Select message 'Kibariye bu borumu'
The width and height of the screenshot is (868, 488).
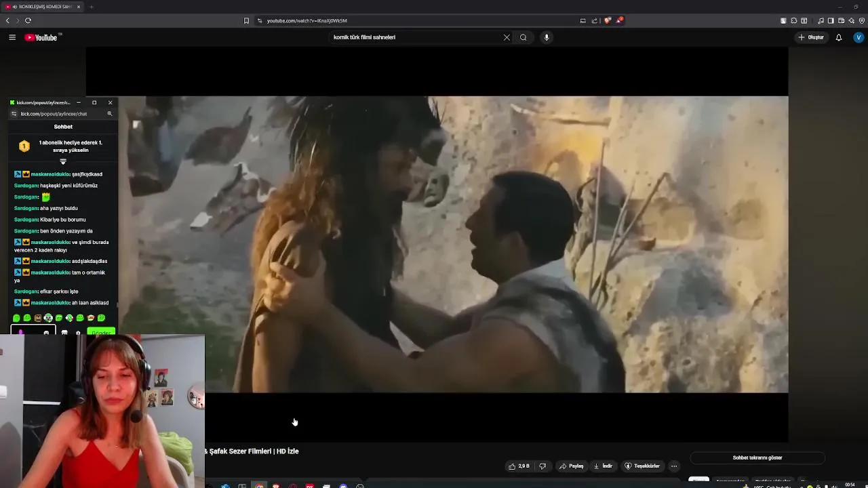tap(63, 220)
